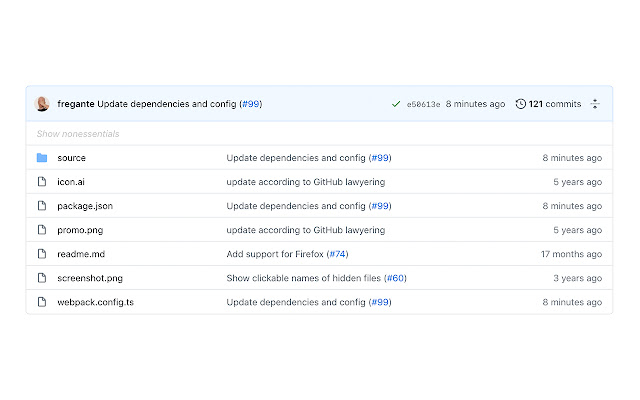Click the webpack.config.ts file icon
Image resolution: width=640 pixels, height=400 pixels.
pyautogui.click(x=42, y=302)
